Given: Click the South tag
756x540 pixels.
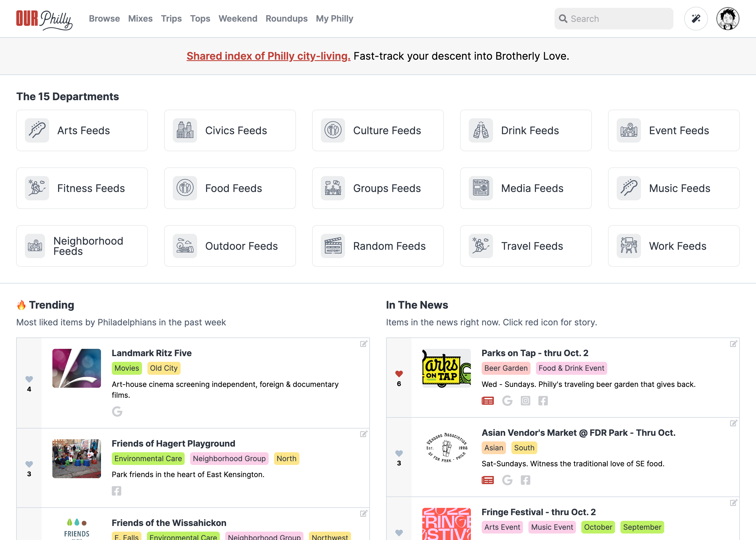Looking at the screenshot, I should click(x=524, y=448).
